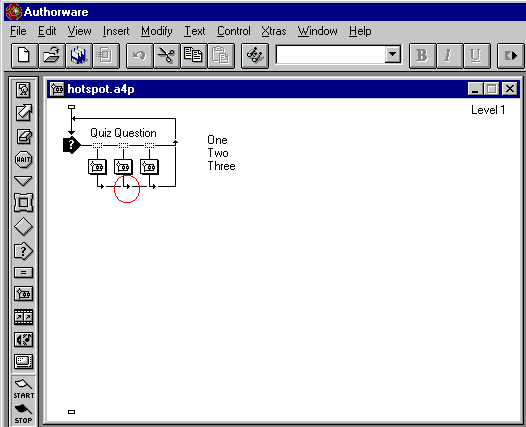Image resolution: width=526 pixels, height=427 pixels.
Task: Open the Text menu
Action: [195, 31]
